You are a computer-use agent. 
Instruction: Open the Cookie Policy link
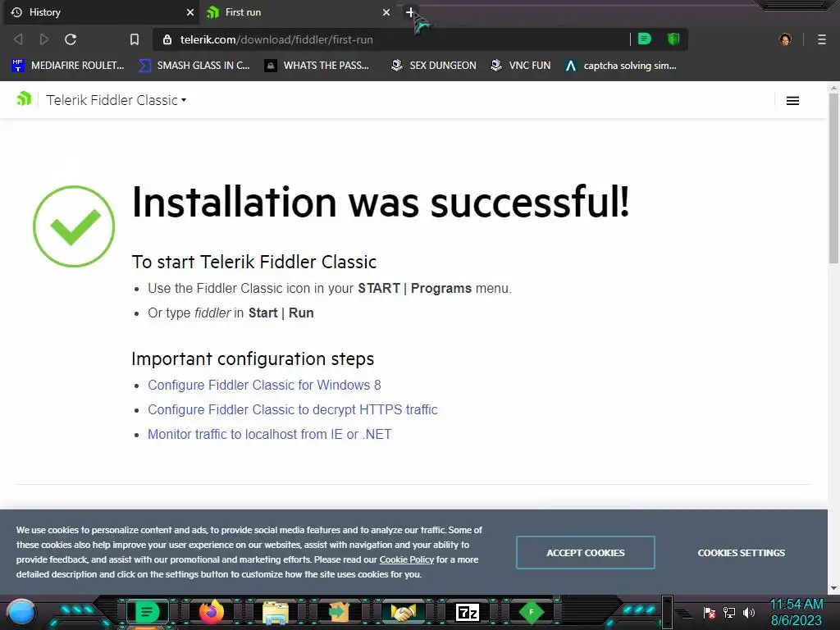click(x=407, y=559)
